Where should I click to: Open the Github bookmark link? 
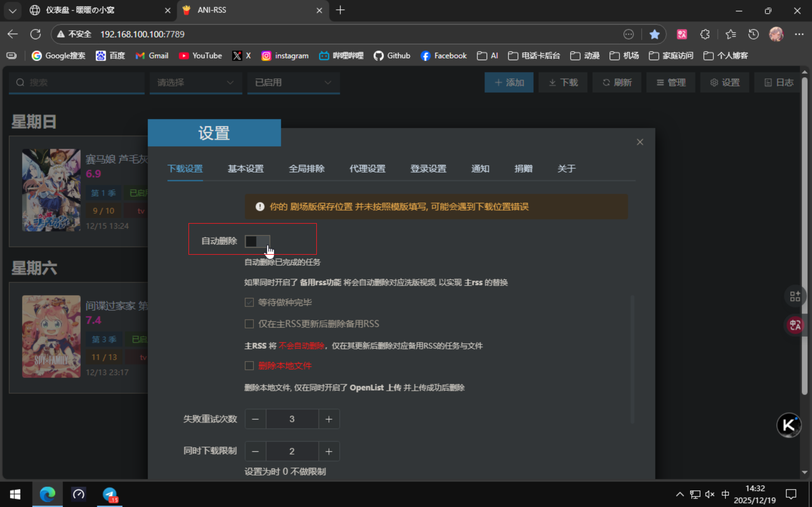pos(392,56)
